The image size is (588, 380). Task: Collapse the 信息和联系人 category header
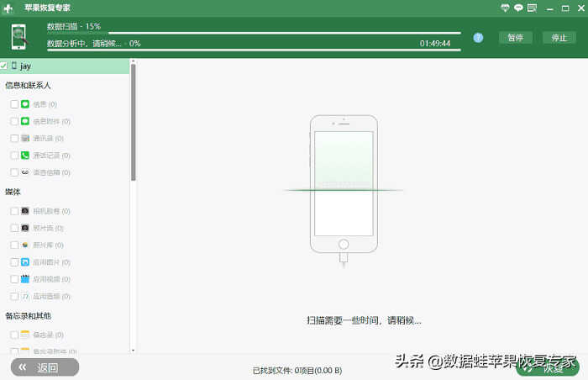pyautogui.click(x=28, y=85)
